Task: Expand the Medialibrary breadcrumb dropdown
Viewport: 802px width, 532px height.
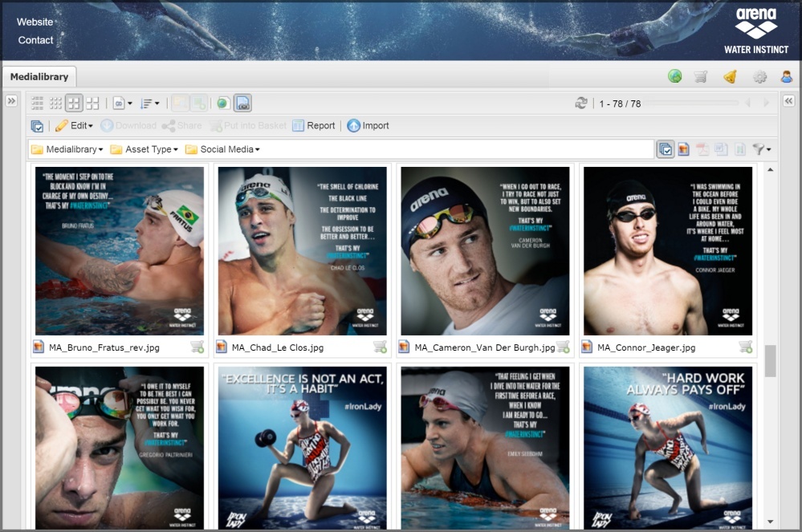Action: 67,149
